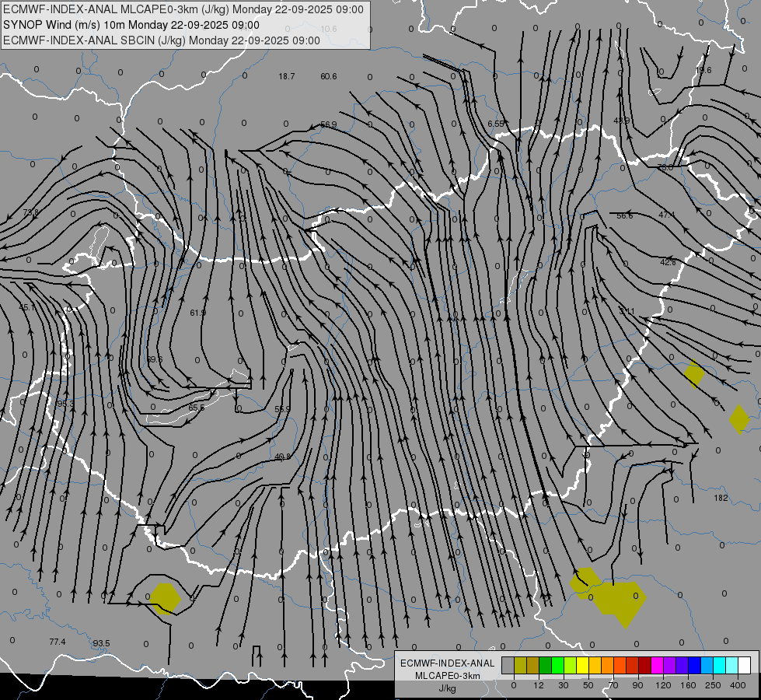Image resolution: width=761 pixels, height=700 pixels.
Task: Pick the dark gold legend swatch before 12
Action: pos(533,665)
